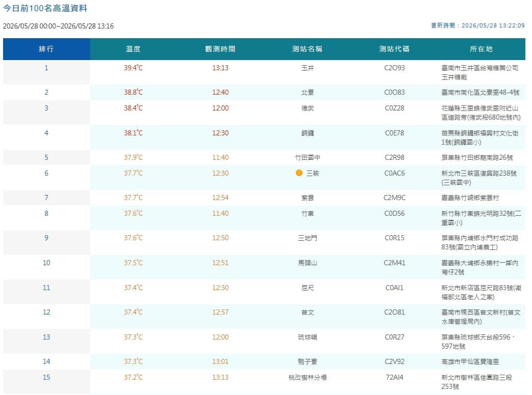532x395 pixels.
Task: Click the 所在地 column header
Action: 482,49
